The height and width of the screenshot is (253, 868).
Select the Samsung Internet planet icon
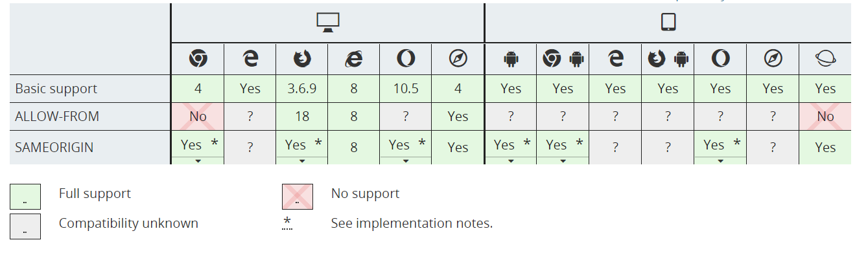coord(825,60)
